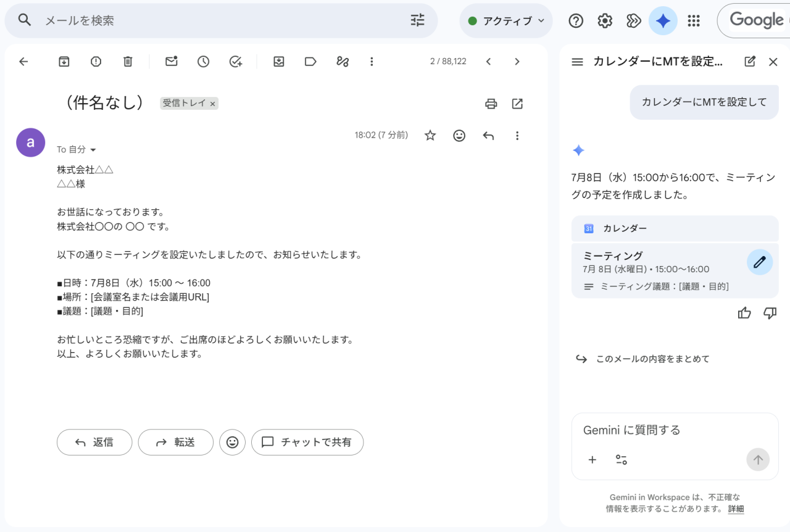The height and width of the screenshot is (532, 790).
Task: Click the カレンダー header in Gemini card
Action: coord(675,228)
